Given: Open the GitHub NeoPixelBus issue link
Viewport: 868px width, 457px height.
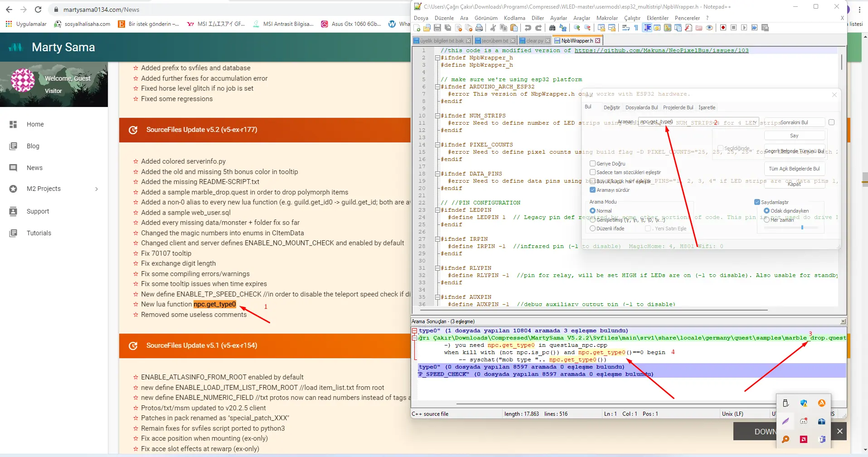Looking at the screenshot, I should coord(661,50).
